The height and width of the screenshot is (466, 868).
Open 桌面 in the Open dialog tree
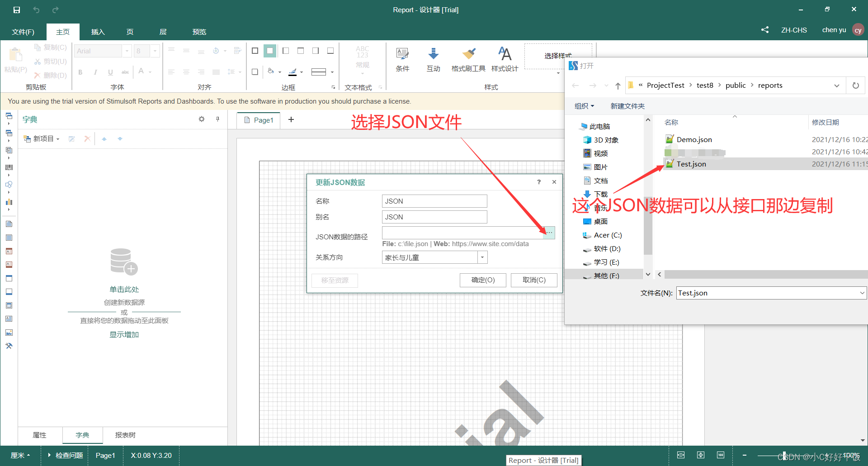tap(600, 221)
